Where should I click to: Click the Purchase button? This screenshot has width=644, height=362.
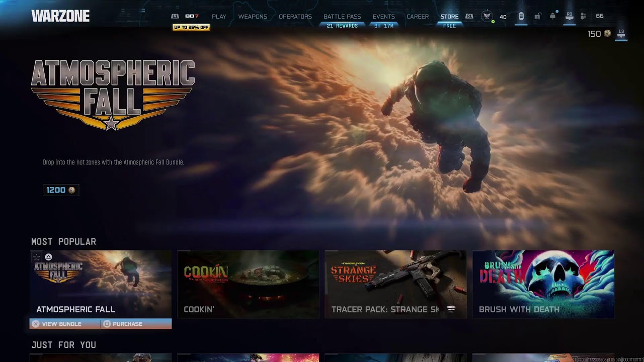136,324
